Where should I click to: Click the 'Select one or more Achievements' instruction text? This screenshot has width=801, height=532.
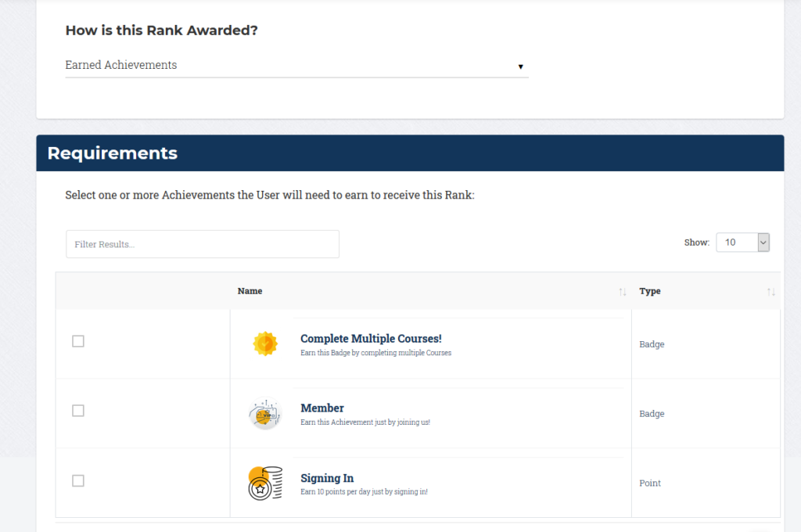(270, 196)
